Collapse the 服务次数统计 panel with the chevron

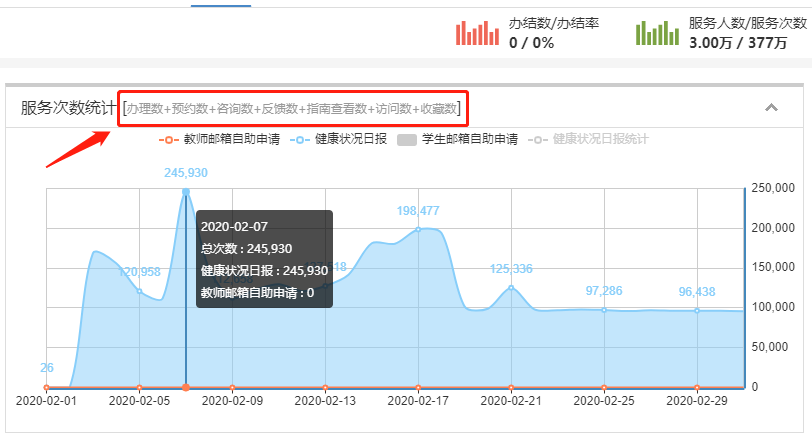(x=771, y=108)
